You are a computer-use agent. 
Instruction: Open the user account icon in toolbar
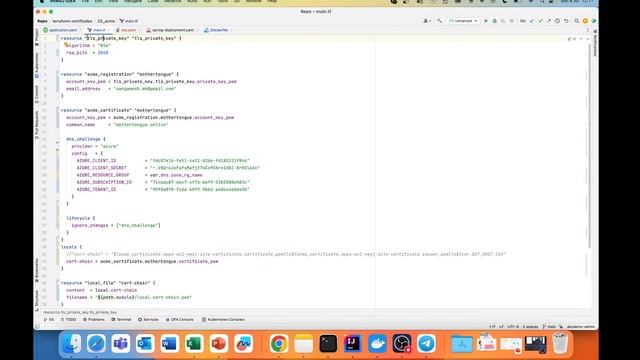coord(427,21)
